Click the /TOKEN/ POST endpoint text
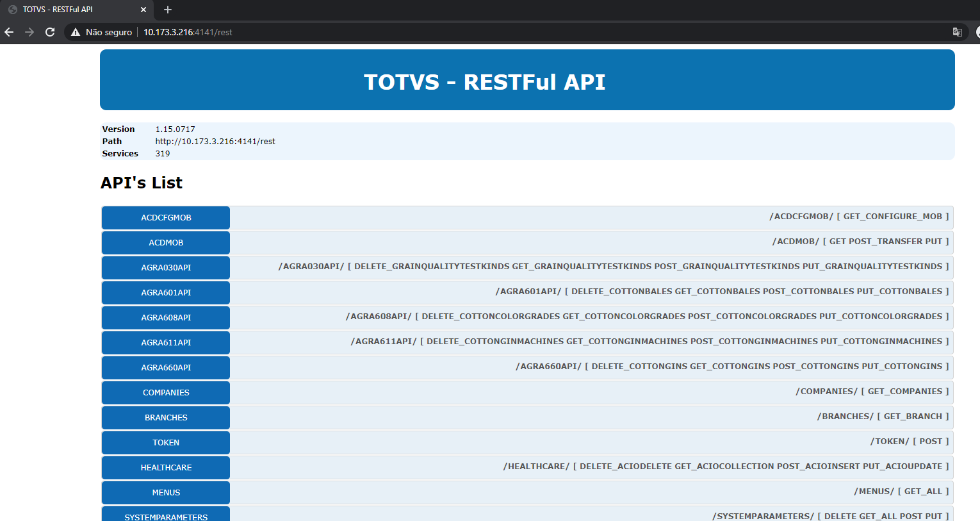 (910, 442)
